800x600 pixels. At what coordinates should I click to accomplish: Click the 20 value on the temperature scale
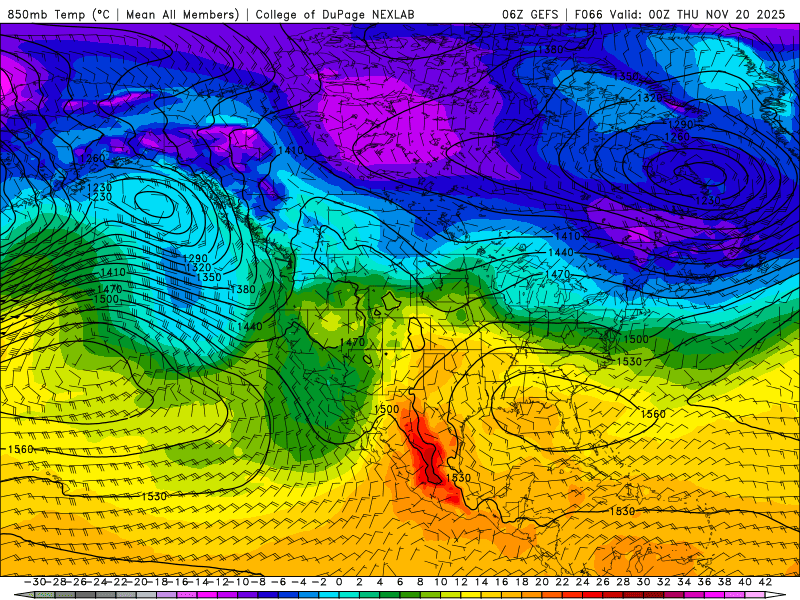pyautogui.click(x=542, y=582)
